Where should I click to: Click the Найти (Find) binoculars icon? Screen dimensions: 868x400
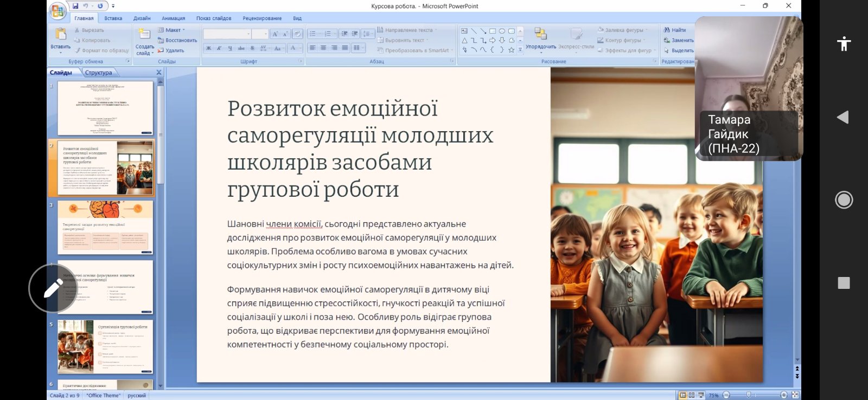pyautogui.click(x=667, y=30)
